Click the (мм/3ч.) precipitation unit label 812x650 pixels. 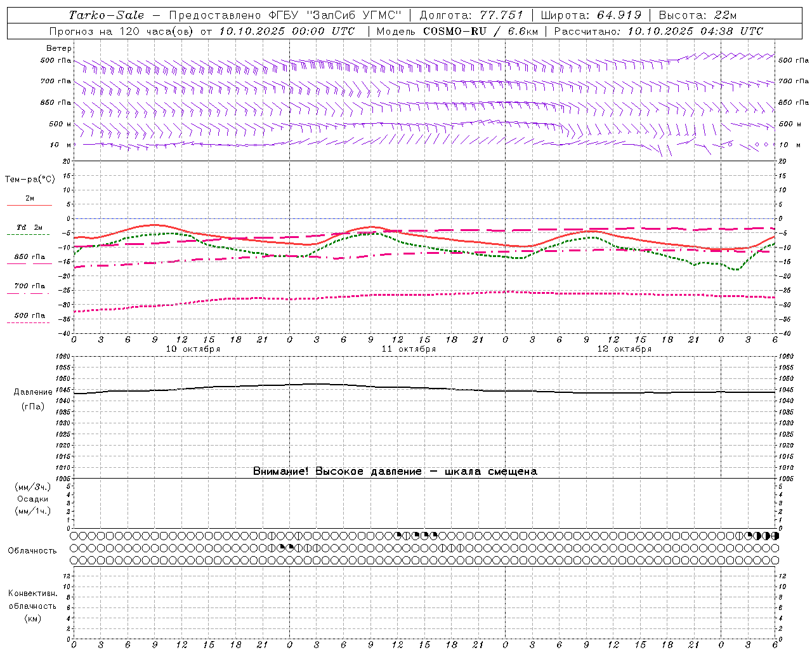[x=33, y=487]
